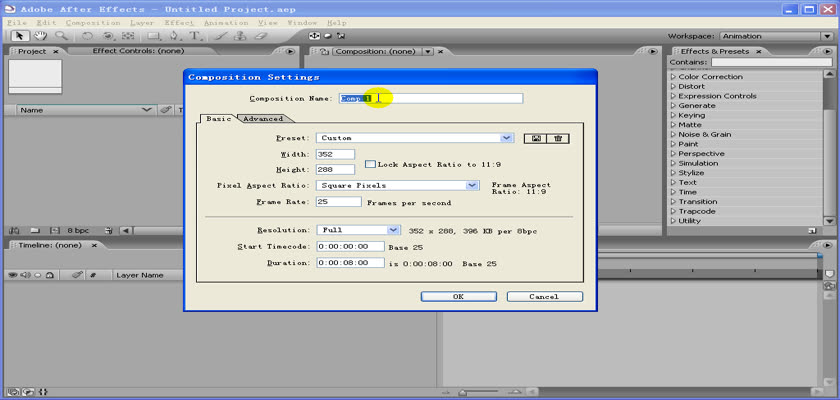The height and width of the screenshot is (400, 840).
Task: Toggle the Layer Switches pane at Timeline bottom
Action: tap(13, 392)
